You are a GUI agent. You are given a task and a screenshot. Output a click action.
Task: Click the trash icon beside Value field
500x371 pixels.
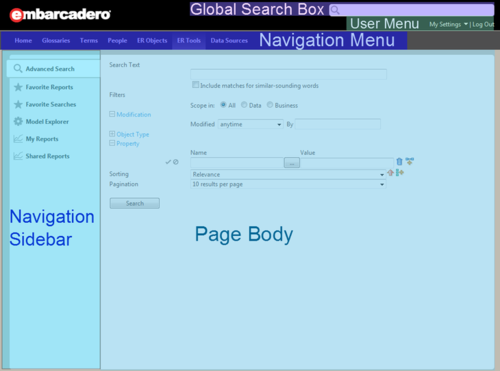coord(399,162)
